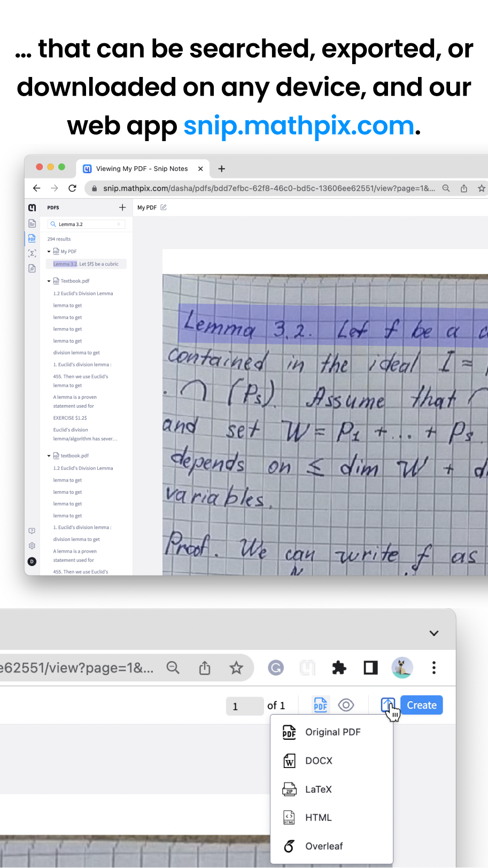The height and width of the screenshot is (868, 488).
Task: Click the Mathpix logo in the sidebar
Action: (x=32, y=207)
